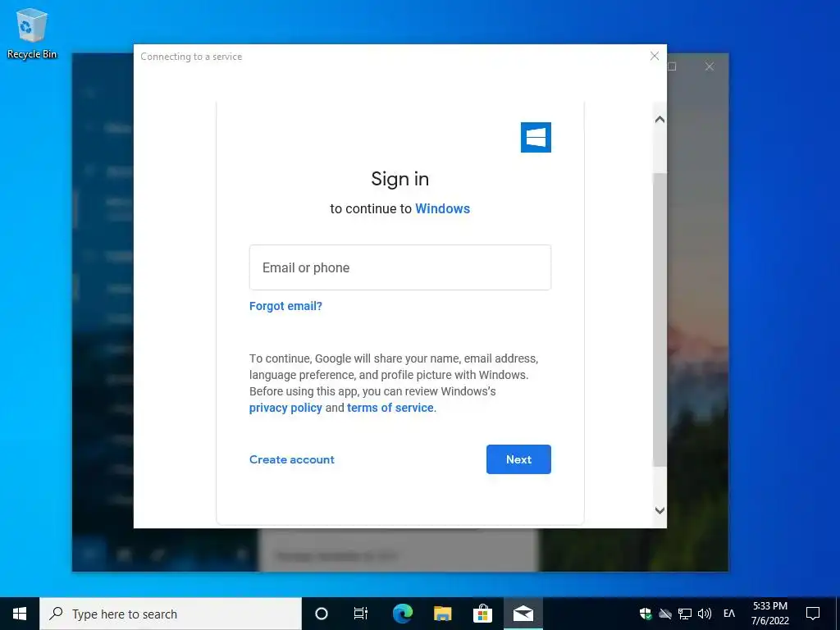Open the Recycle Bin desktop icon

(x=32, y=33)
